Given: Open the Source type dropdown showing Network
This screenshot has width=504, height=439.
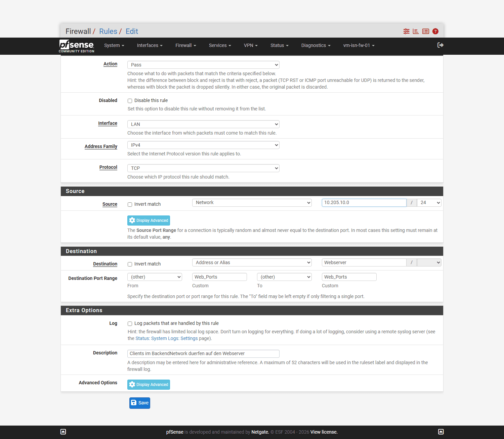Looking at the screenshot, I should (252, 203).
